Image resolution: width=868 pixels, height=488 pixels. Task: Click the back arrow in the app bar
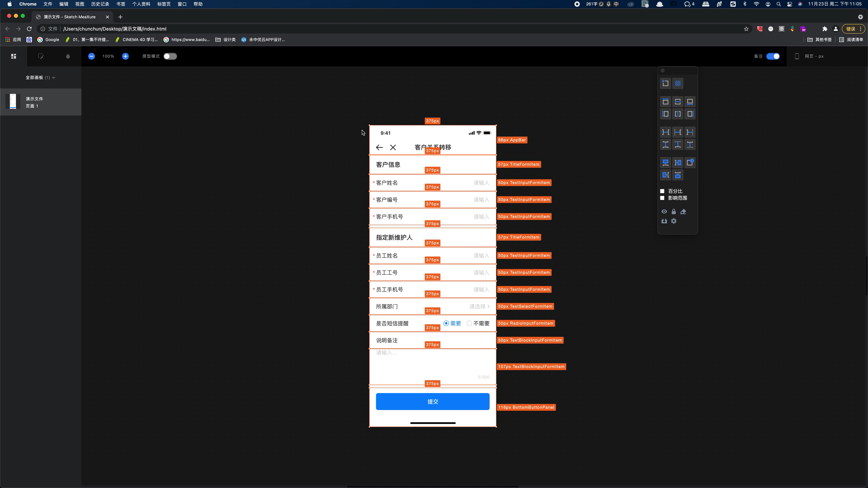379,147
